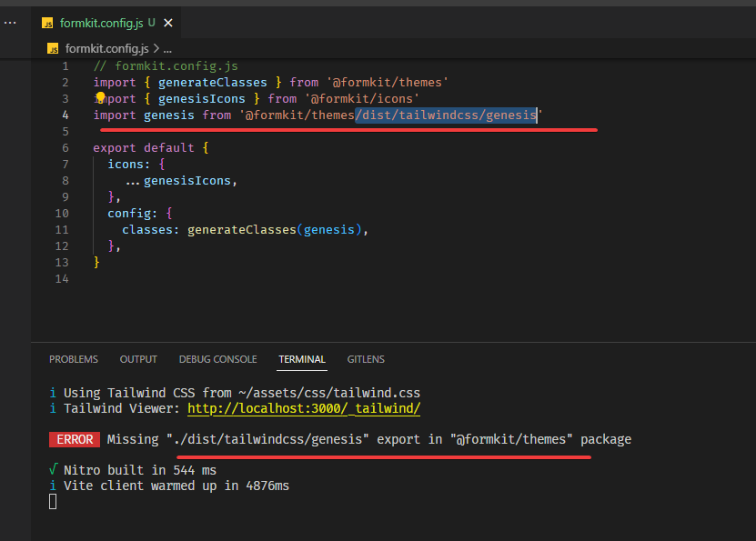Image resolution: width=756 pixels, height=541 pixels.
Task: Click 'Nitro built in 544 ms' terminal line
Action: (x=140, y=470)
